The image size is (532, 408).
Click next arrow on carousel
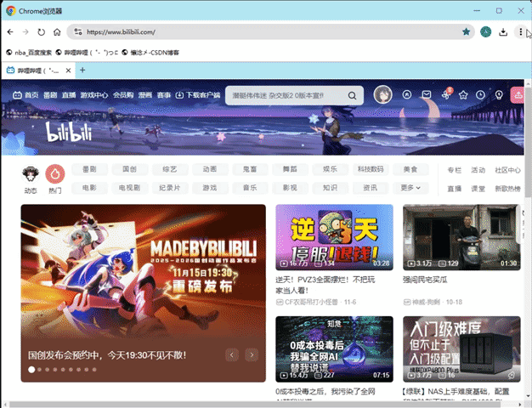tap(252, 355)
